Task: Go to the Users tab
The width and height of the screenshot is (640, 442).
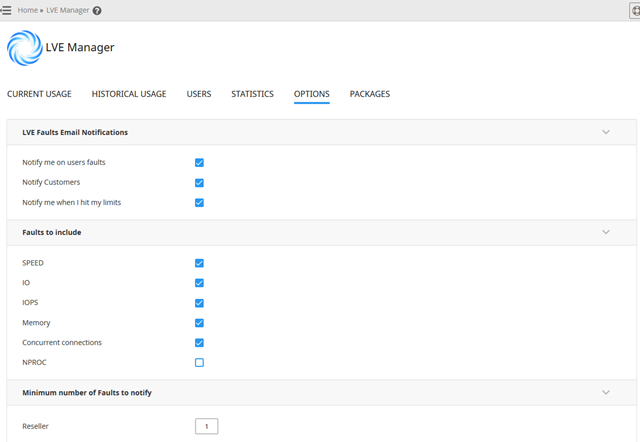Action: [x=199, y=94]
